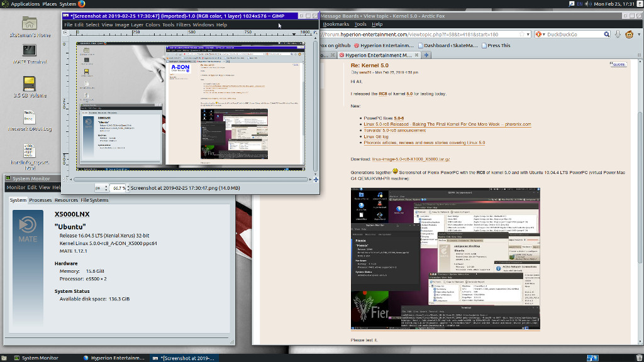Screen dimensions: 644x362
Task: Open Phoronix articles covering Linux 5.0 link
Action: pyautogui.click(x=425, y=143)
